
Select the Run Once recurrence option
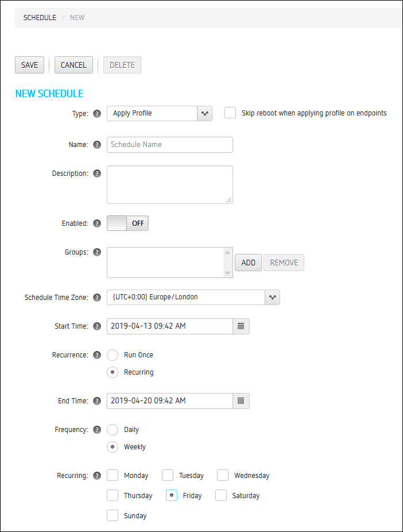[113, 355]
